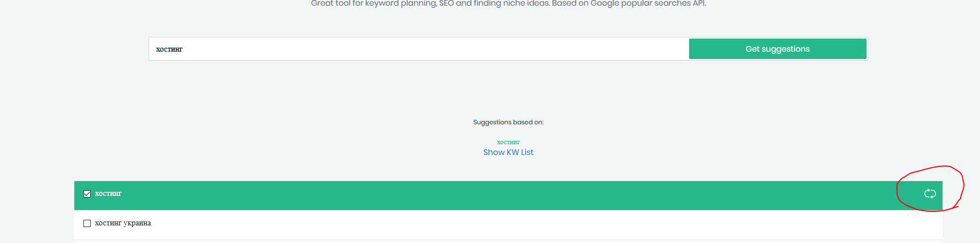Click the хостинг украина suggestion text

(123, 223)
